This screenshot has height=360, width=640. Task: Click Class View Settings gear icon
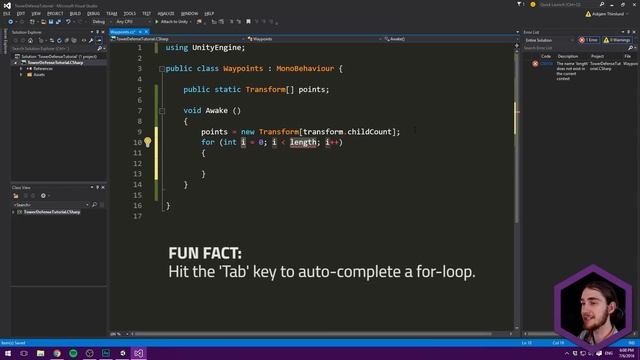click(x=43, y=196)
